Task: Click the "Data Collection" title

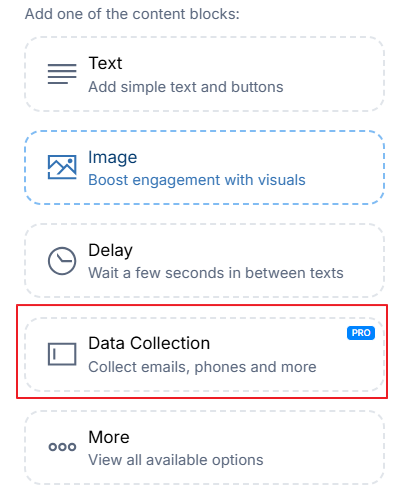Action: click(x=149, y=343)
